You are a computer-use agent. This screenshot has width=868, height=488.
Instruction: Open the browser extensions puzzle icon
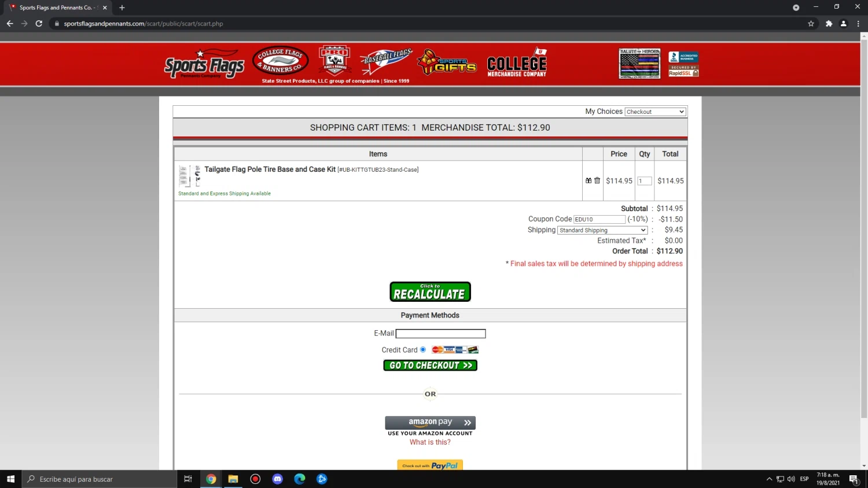829,24
